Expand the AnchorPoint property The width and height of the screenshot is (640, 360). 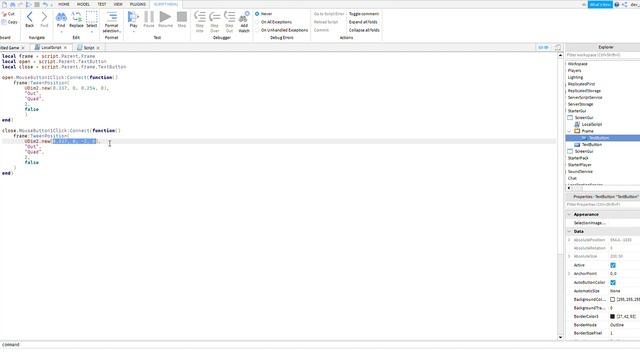pyautogui.click(x=569, y=273)
